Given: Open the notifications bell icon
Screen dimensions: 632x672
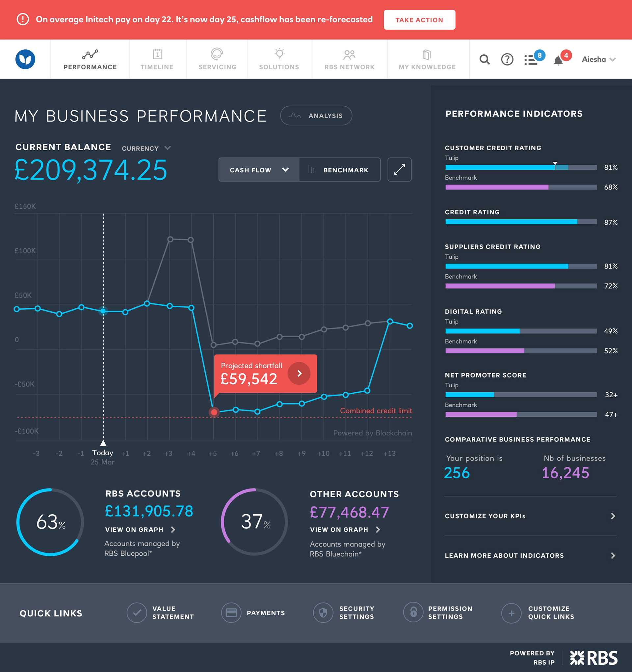Looking at the screenshot, I should (x=558, y=60).
